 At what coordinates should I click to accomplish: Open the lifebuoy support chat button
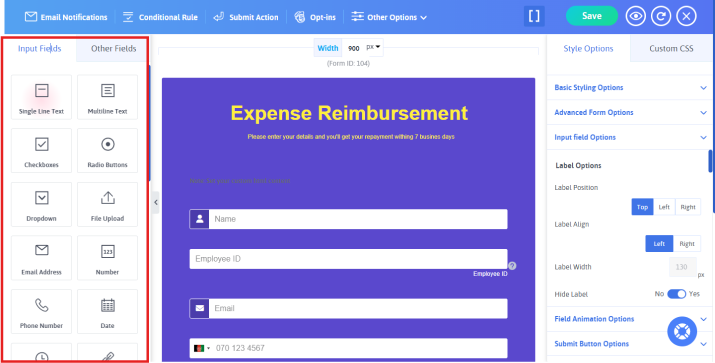click(x=682, y=332)
